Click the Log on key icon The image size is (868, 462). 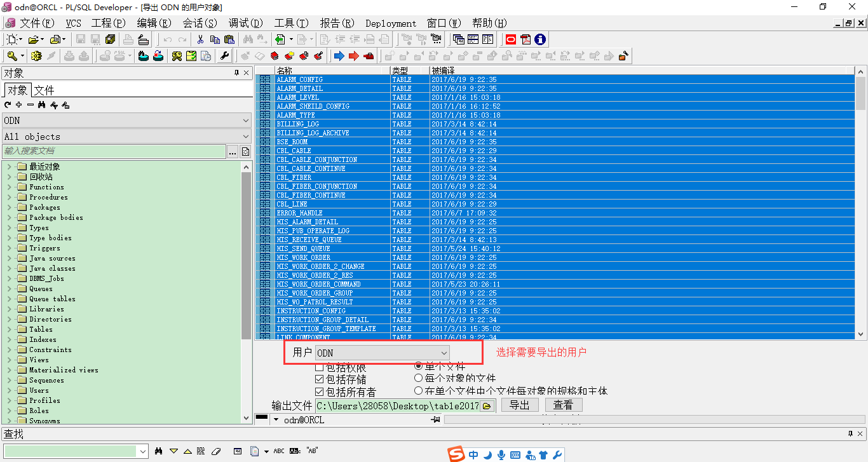coord(11,56)
